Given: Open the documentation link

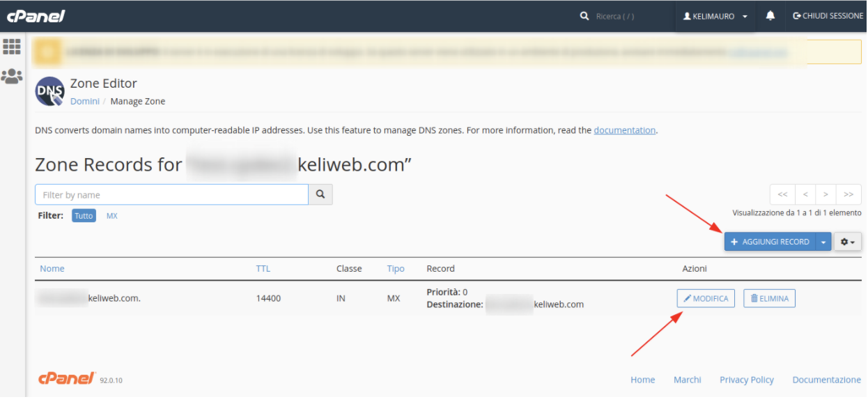Looking at the screenshot, I should (x=624, y=130).
